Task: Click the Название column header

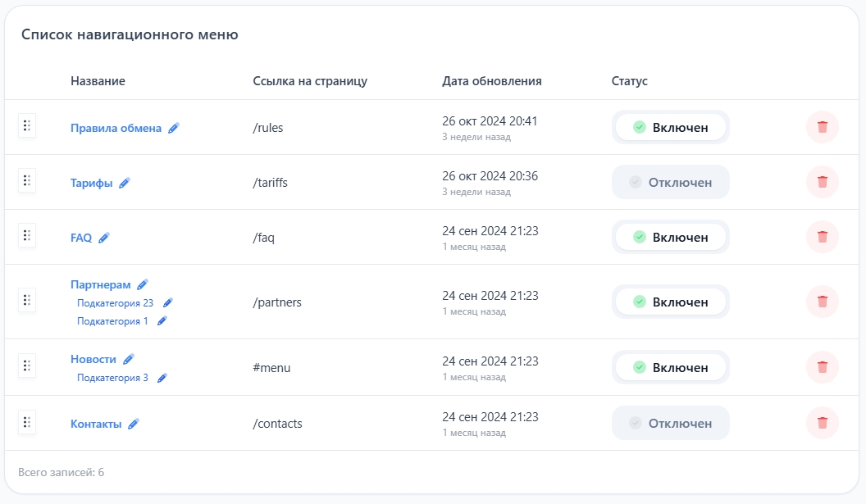Action: [x=98, y=81]
